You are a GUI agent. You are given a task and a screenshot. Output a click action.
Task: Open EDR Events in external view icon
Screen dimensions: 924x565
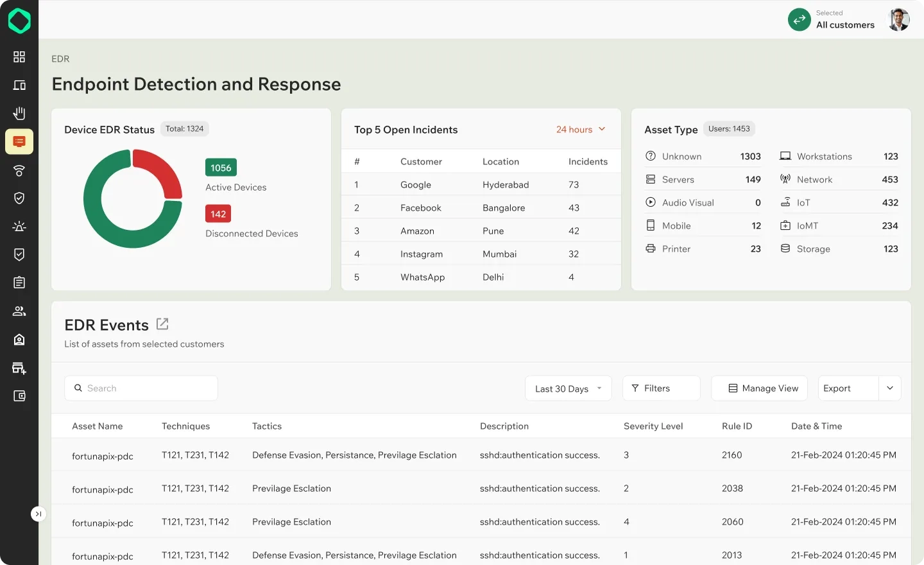point(162,324)
